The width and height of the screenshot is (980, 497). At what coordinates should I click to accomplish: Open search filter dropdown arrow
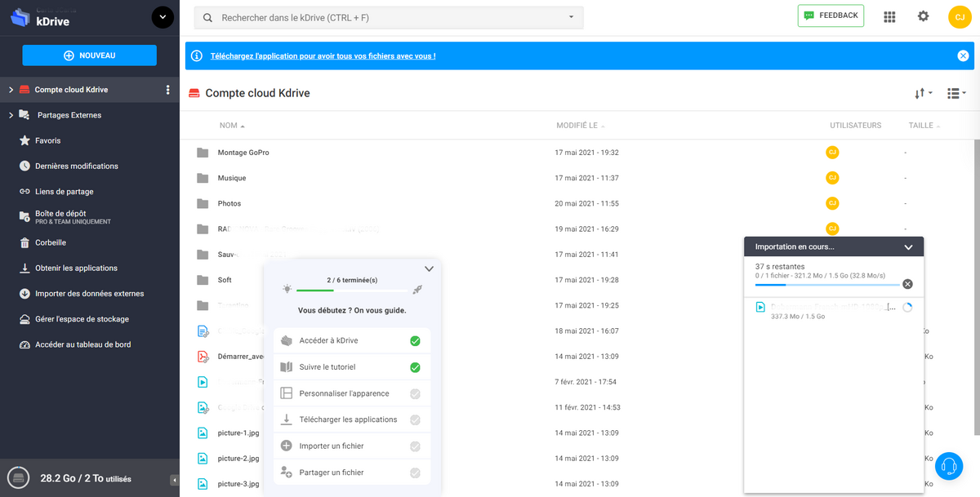(x=571, y=17)
